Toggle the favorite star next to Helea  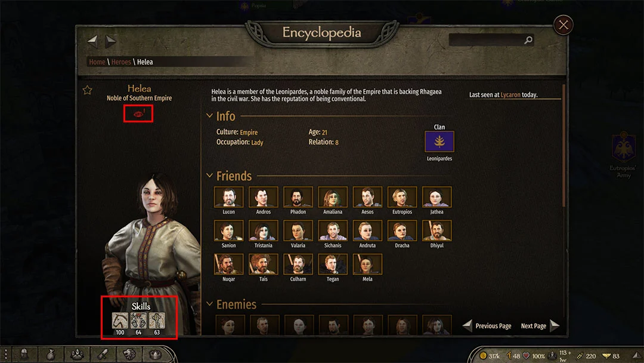[87, 90]
